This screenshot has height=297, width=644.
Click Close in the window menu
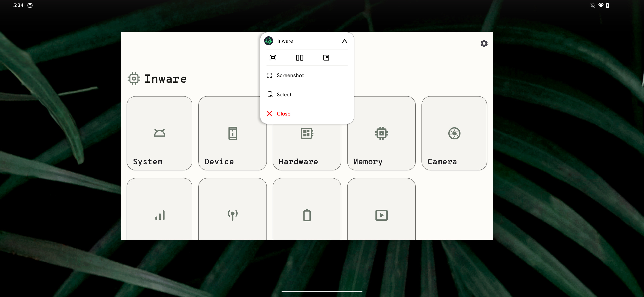[x=283, y=114]
